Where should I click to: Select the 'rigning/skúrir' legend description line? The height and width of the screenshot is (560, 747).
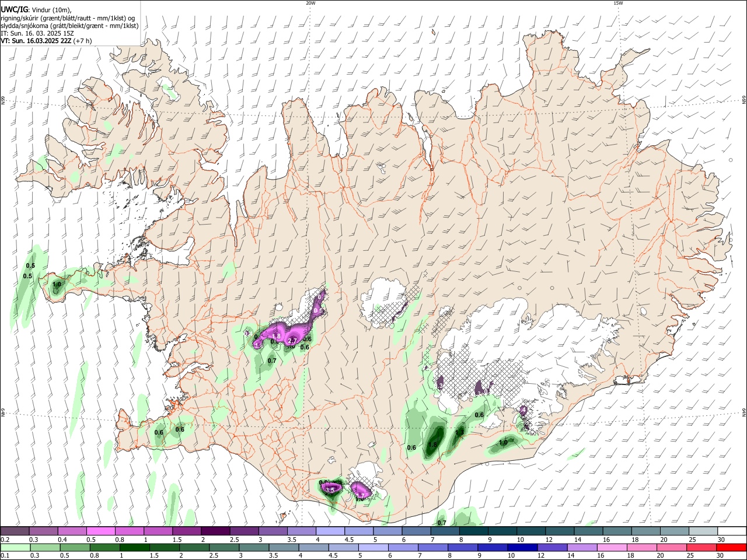[68, 18]
